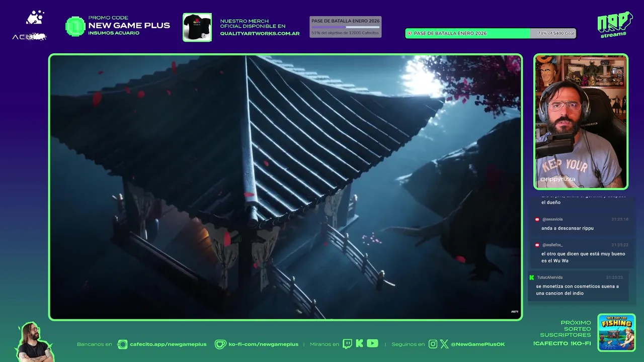
Task: Click chat message ending "el dueño"
Action: coord(583,199)
